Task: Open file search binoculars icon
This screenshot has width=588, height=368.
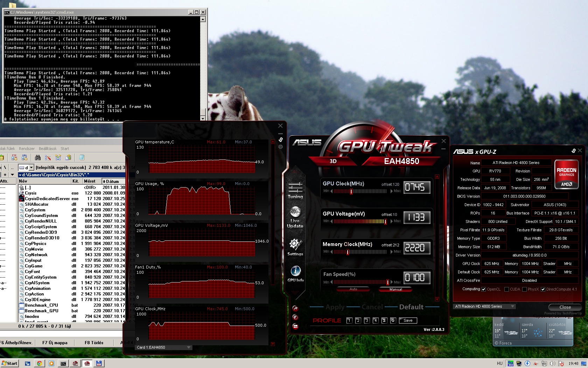Action: click(38, 157)
